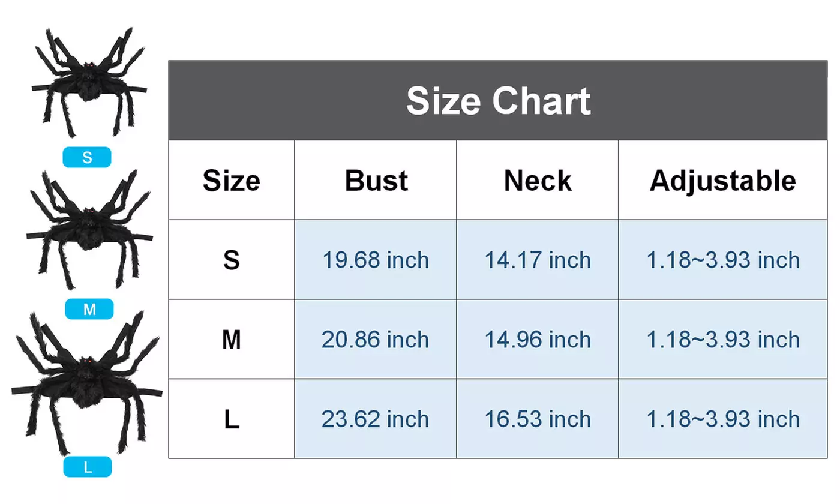Select the blue S size badge
The image size is (840, 504).
88,157
